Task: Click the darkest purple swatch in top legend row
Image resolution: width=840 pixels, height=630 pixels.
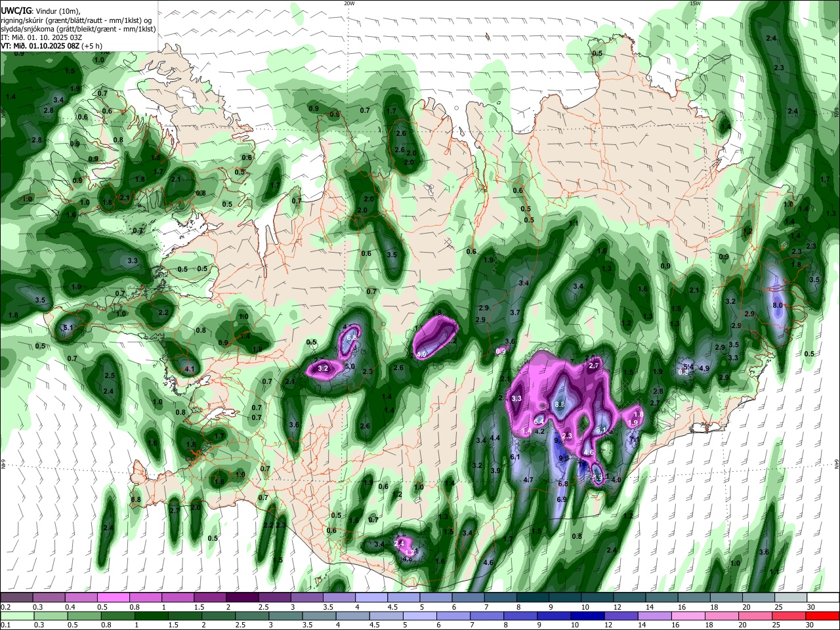Action: point(242,597)
